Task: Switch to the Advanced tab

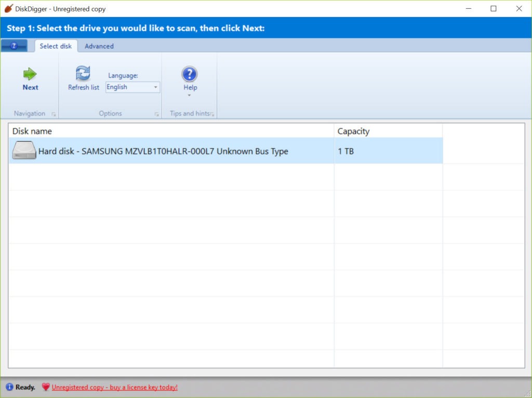Action: point(99,46)
